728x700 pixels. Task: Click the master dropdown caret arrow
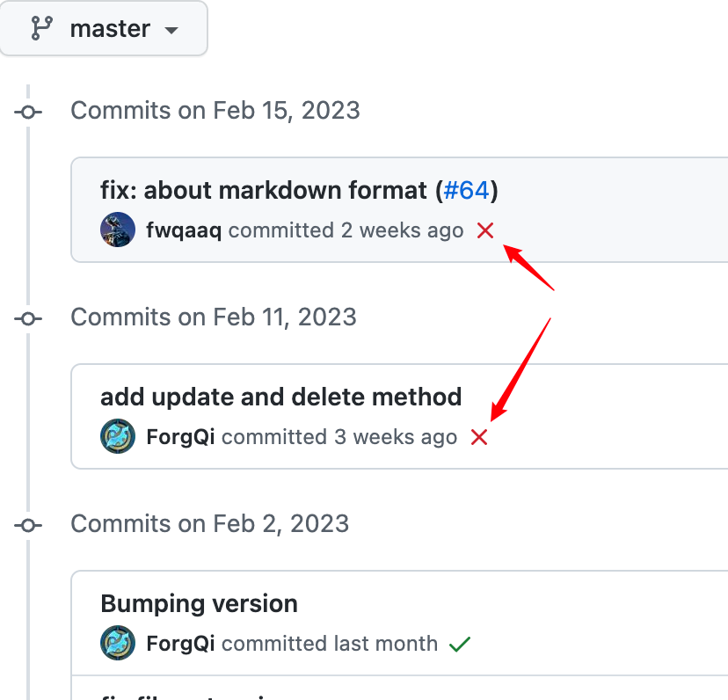coord(171,31)
